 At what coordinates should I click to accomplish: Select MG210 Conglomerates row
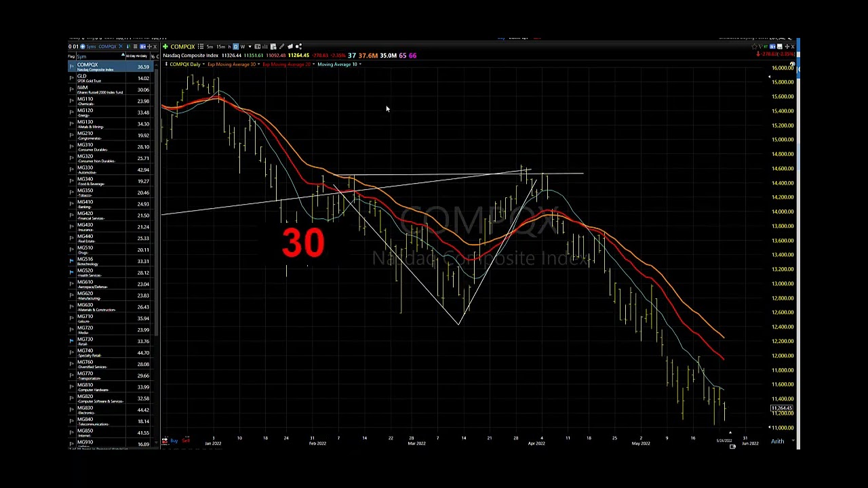click(x=109, y=136)
